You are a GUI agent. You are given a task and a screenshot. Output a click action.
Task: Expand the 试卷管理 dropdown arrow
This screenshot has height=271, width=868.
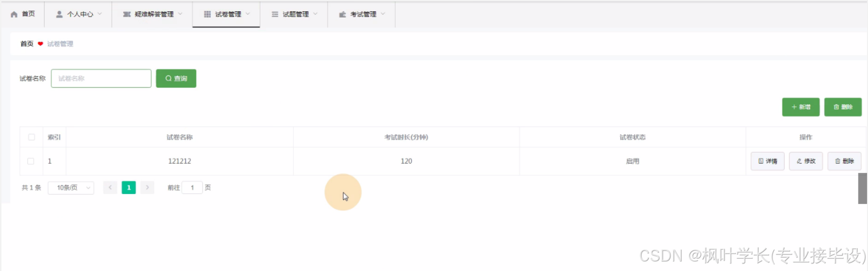click(248, 14)
